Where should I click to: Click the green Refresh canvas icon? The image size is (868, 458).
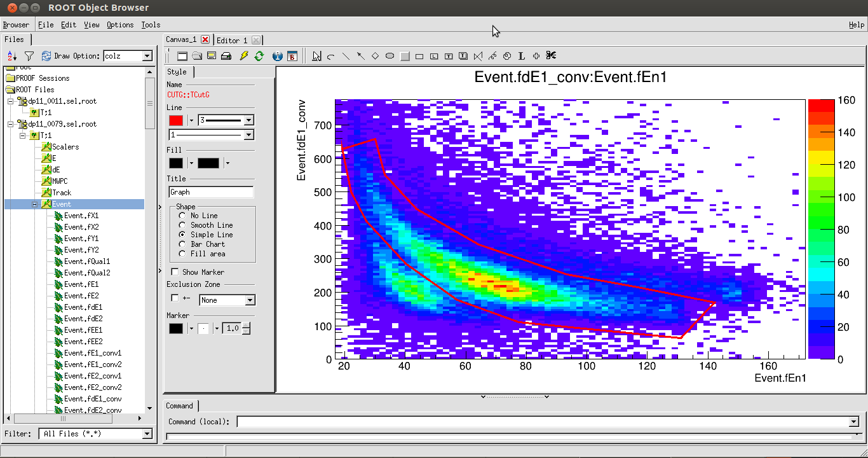pos(259,56)
